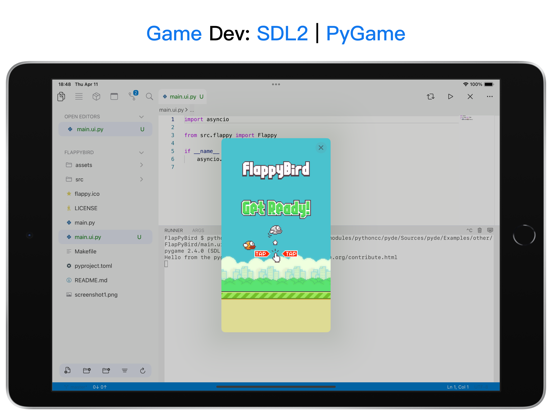Screen dimensions: 552x414
Task: Open the src folder row
Action: point(105,179)
